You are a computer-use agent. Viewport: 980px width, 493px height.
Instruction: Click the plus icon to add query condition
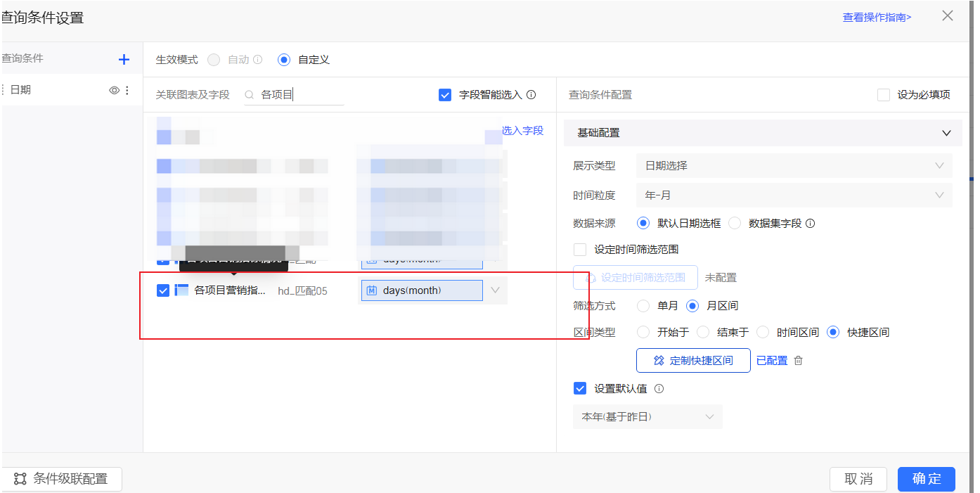124,60
